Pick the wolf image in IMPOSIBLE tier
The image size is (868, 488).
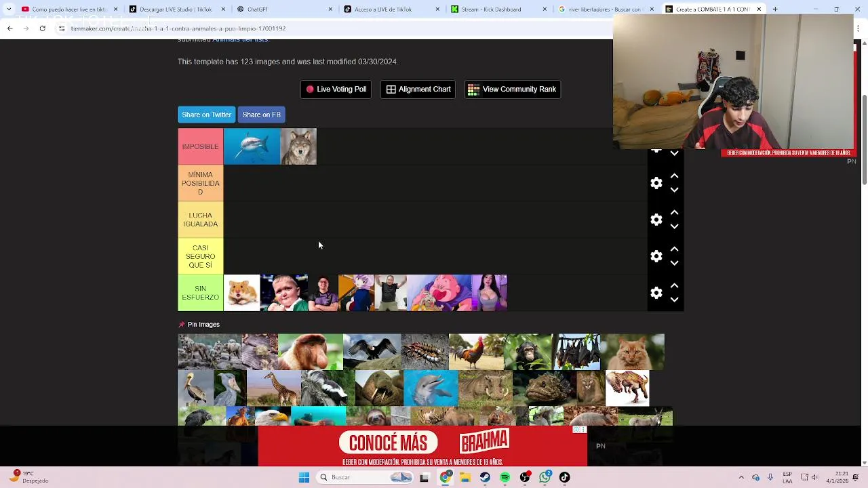point(298,146)
